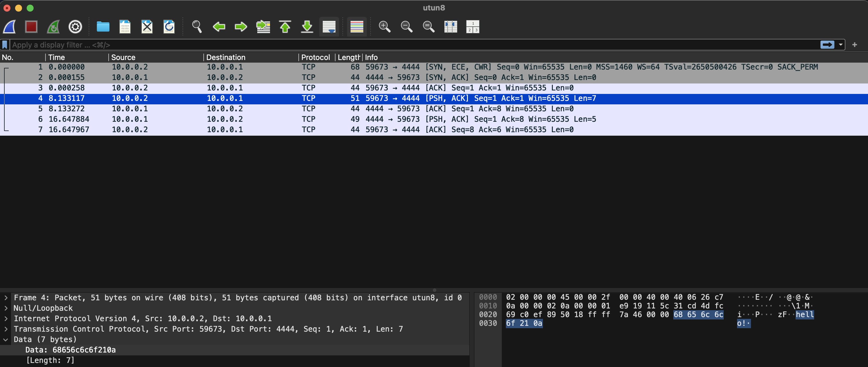Viewport: 868px width, 367px height.
Task: Click hex offset 0010 in bytes pane
Action: (x=488, y=306)
